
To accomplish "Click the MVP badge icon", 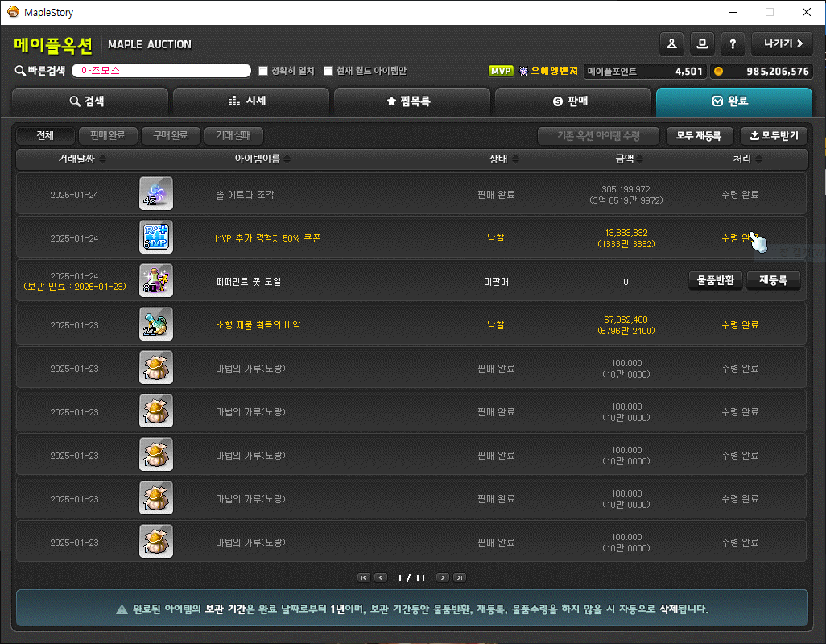I will click(x=501, y=71).
